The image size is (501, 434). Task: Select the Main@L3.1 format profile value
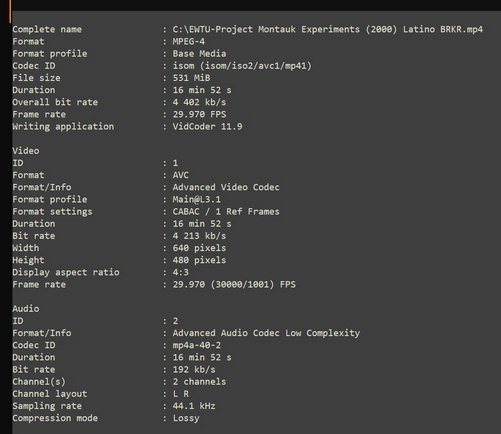[x=196, y=200]
